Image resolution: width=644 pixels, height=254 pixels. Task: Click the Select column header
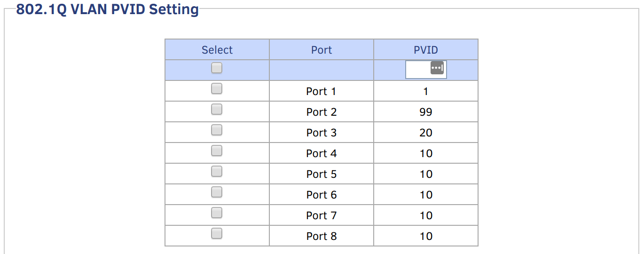(217, 50)
